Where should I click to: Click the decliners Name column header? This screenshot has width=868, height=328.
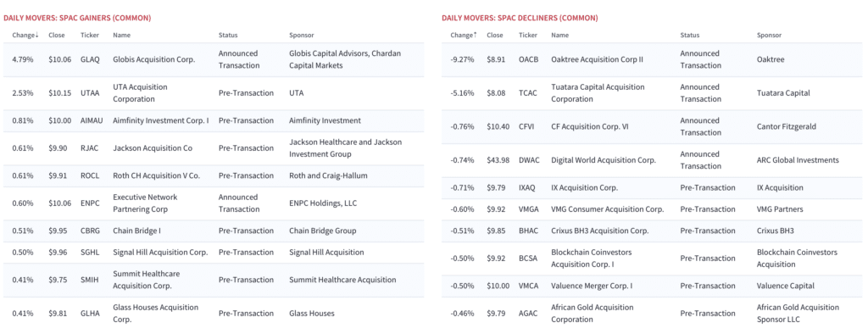[x=559, y=35]
